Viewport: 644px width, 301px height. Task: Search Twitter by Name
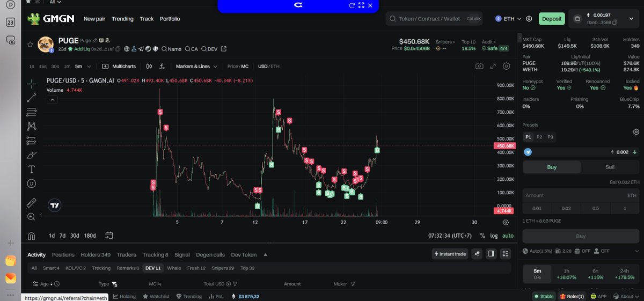tap(171, 49)
